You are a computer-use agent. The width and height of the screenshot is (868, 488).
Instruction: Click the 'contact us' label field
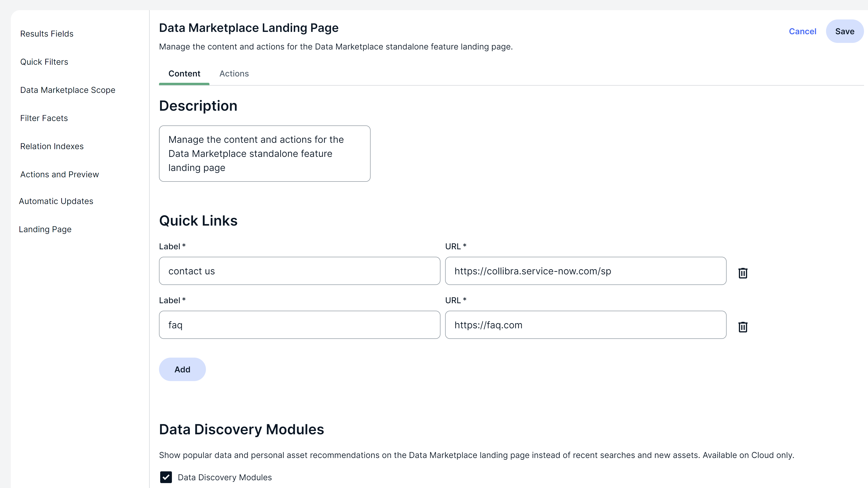pos(299,271)
